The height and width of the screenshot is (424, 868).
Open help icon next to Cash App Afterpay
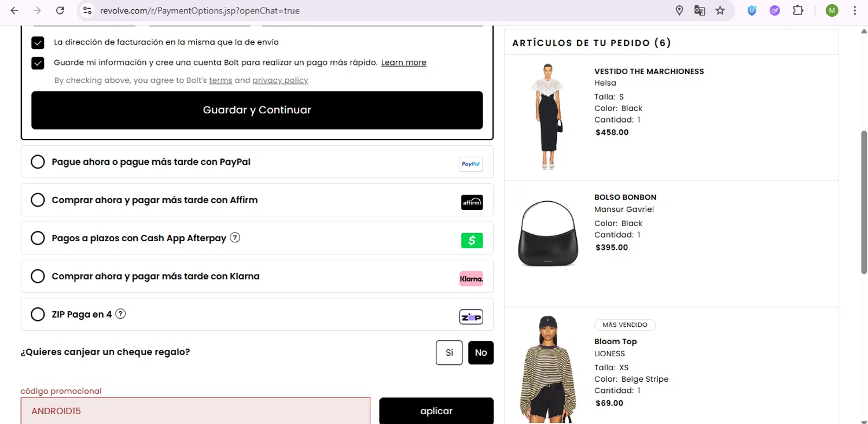[235, 238]
